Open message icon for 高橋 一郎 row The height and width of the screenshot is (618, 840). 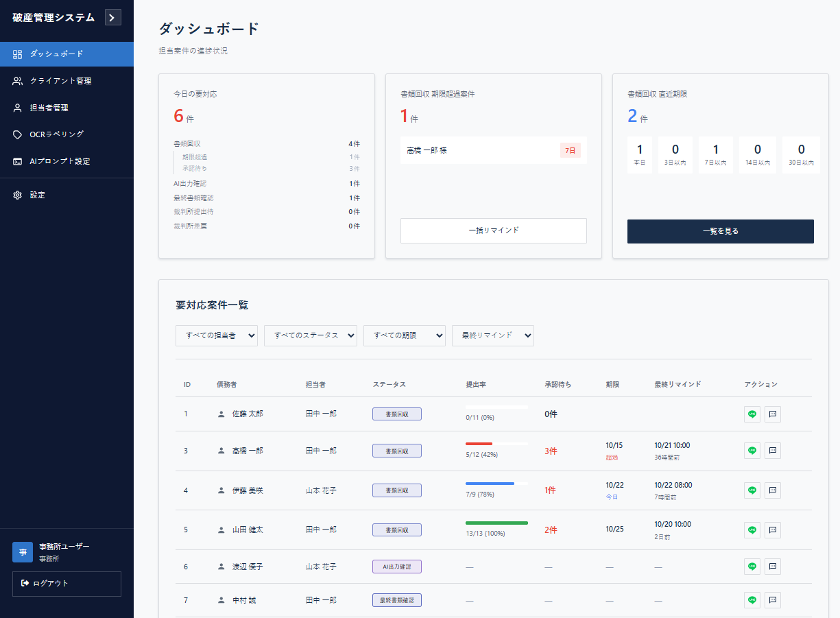[773, 451]
